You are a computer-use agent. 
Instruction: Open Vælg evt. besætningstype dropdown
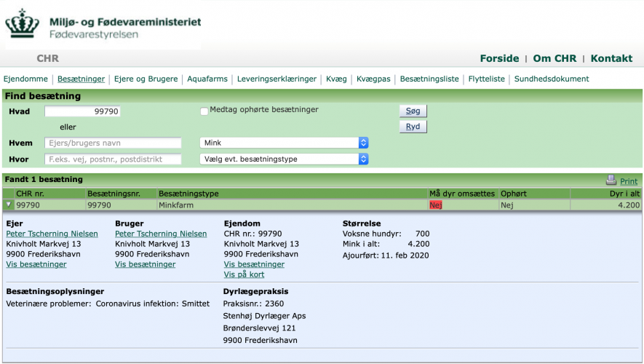[x=284, y=159]
